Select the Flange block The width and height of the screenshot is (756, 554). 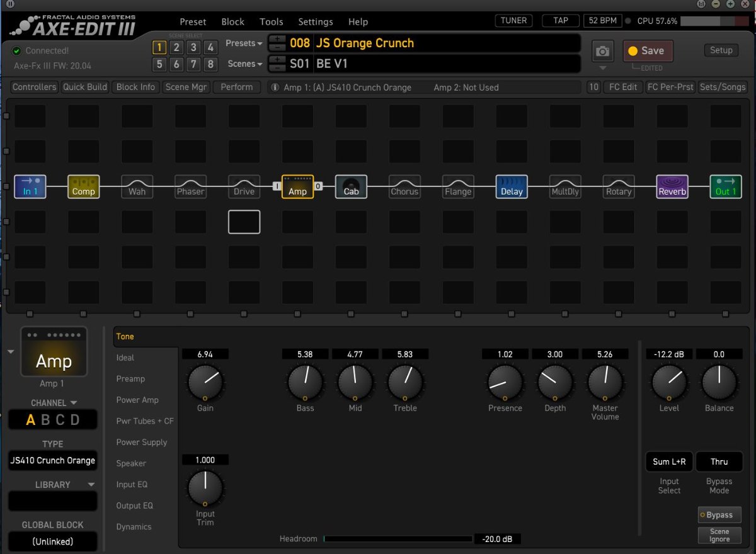pos(458,186)
